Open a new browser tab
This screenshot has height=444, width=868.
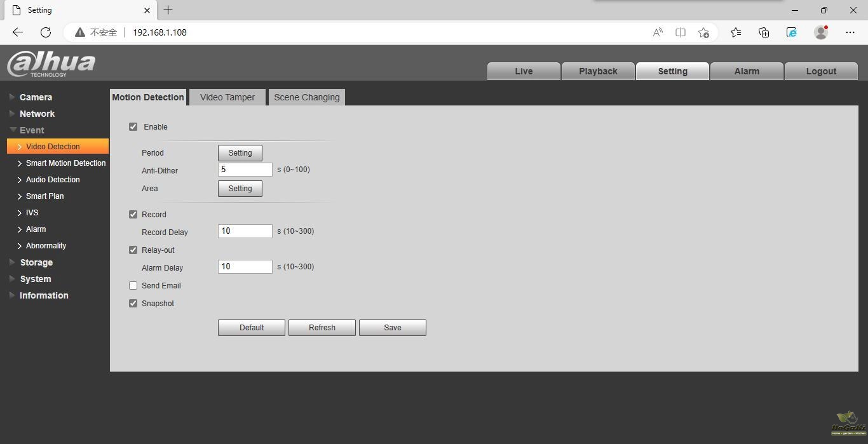click(168, 10)
